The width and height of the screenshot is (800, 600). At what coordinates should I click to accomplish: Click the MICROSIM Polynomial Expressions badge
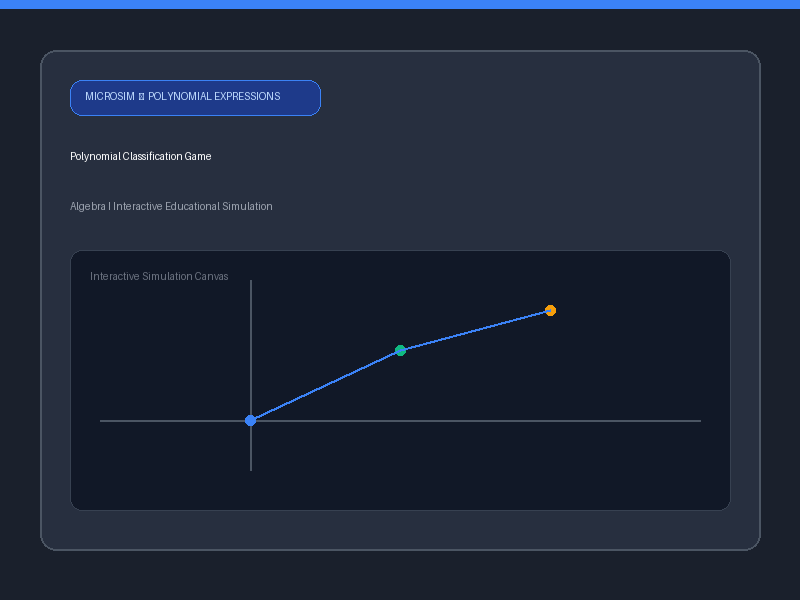pyautogui.click(x=195, y=98)
